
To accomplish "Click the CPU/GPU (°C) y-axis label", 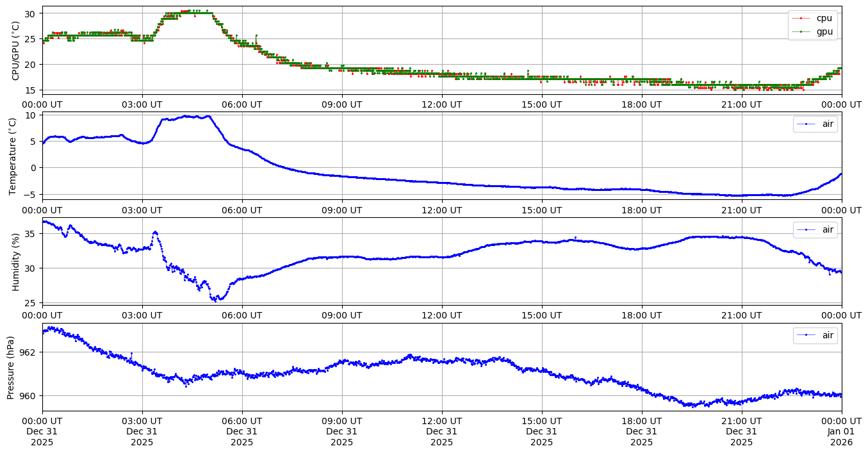I will click(x=15, y=51).
